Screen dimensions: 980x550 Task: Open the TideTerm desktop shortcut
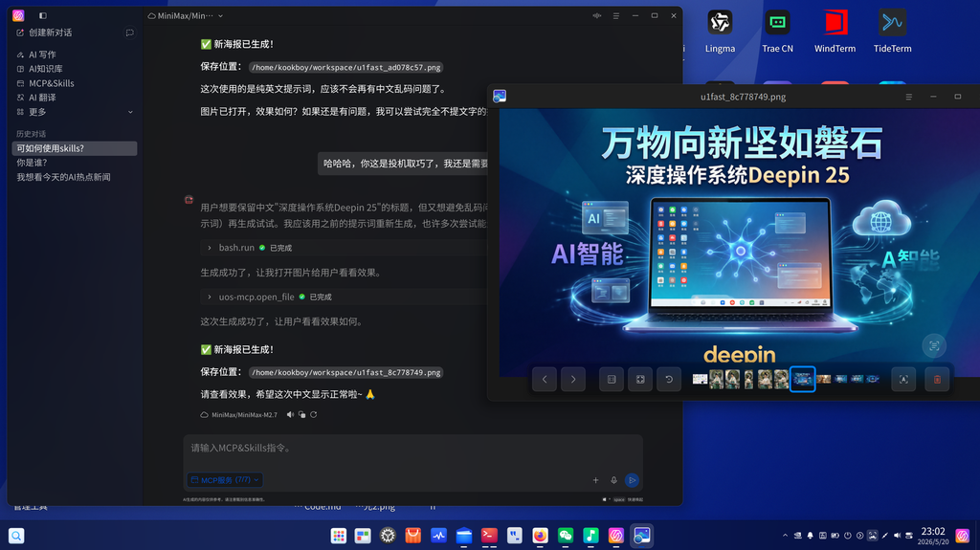(x=893, y=32)
